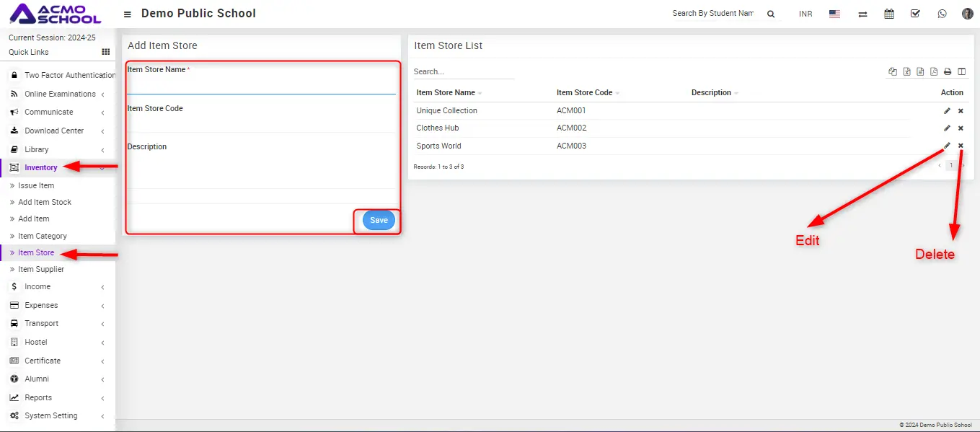Screen dimensions: 980x432
Task: Select Add Item Stock from sidebar
Action: (45, 203)
